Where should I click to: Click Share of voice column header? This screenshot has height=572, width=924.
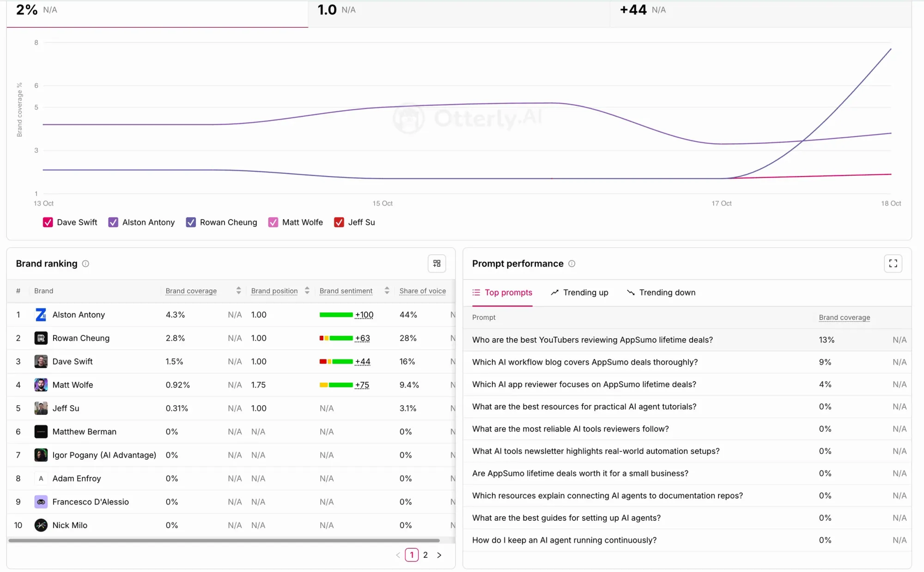423,291
